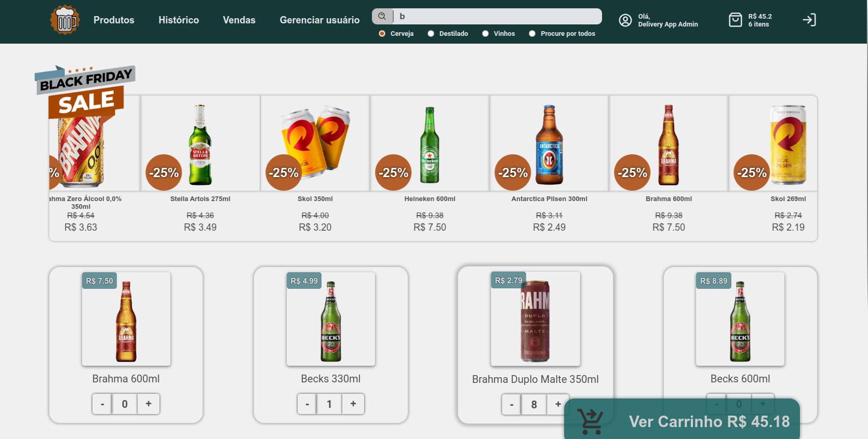868x439 pixels.
Task: Decrease Brahma 600ml quantity with minus
Action: 102,404
